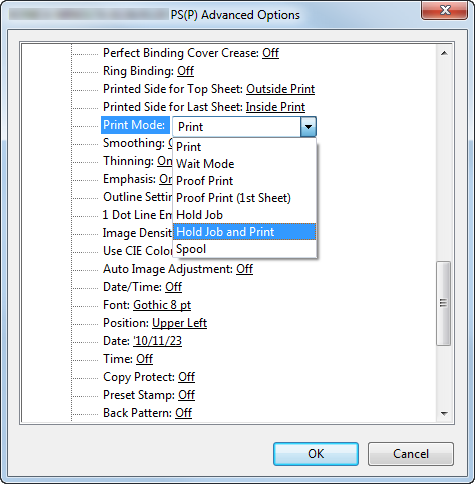
Task: Close the Advanced Options dialog
Action: (x=445, y=11)
